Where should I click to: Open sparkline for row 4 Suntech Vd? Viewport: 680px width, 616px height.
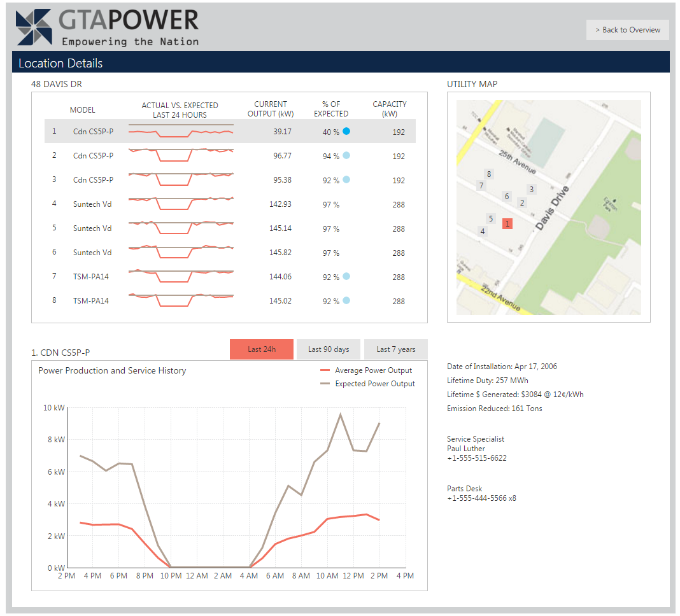(181, 204)
